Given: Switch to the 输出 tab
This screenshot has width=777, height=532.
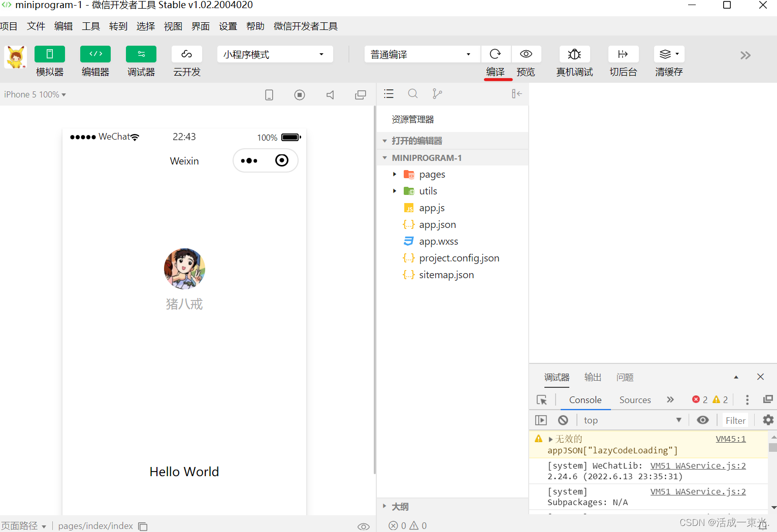Looking at the screenshot, I should (593, 377).
